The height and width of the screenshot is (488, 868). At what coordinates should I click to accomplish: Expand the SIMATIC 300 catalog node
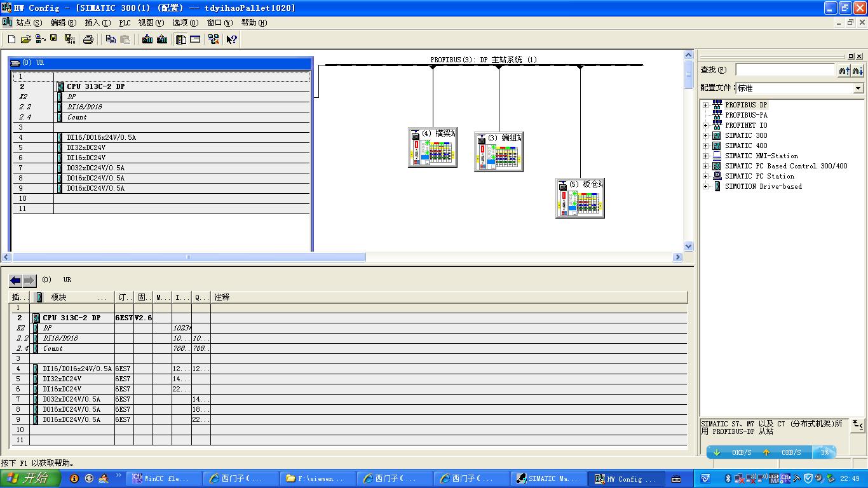click(x=705, y=135)
